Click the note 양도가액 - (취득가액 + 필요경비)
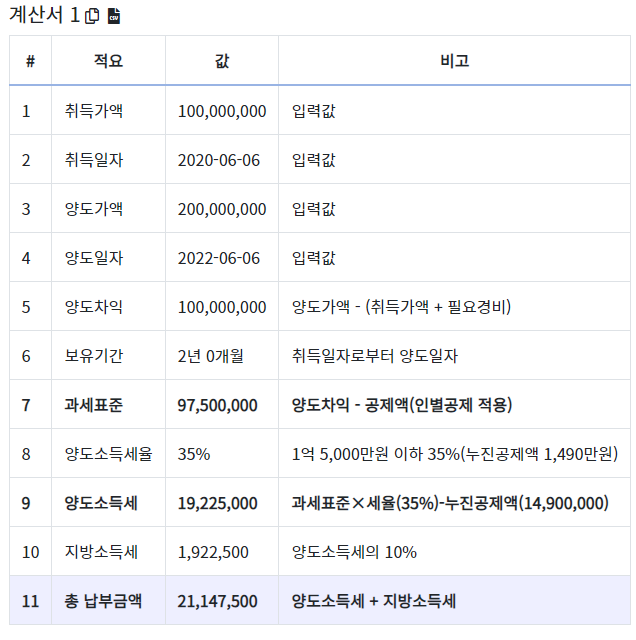 [401, 307]
